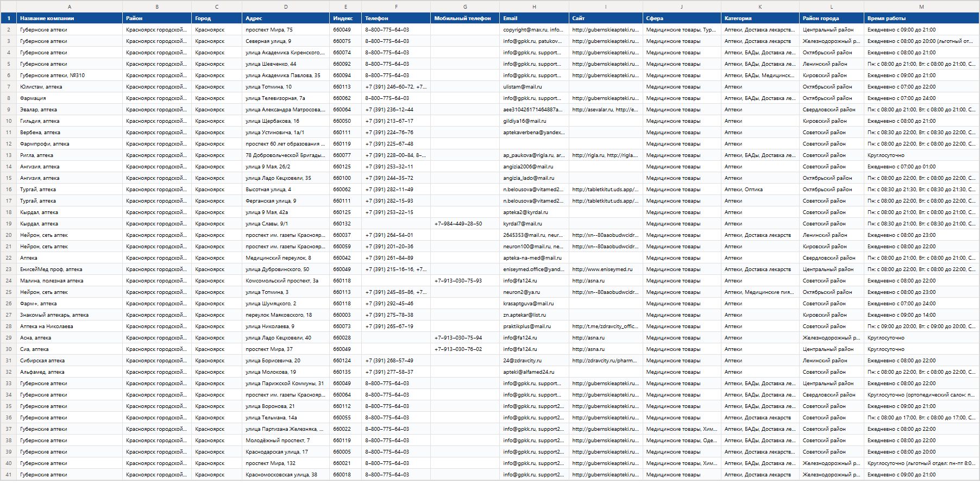
Task: Click the address "Северная улица, 9"
Action: pos(286,41)
